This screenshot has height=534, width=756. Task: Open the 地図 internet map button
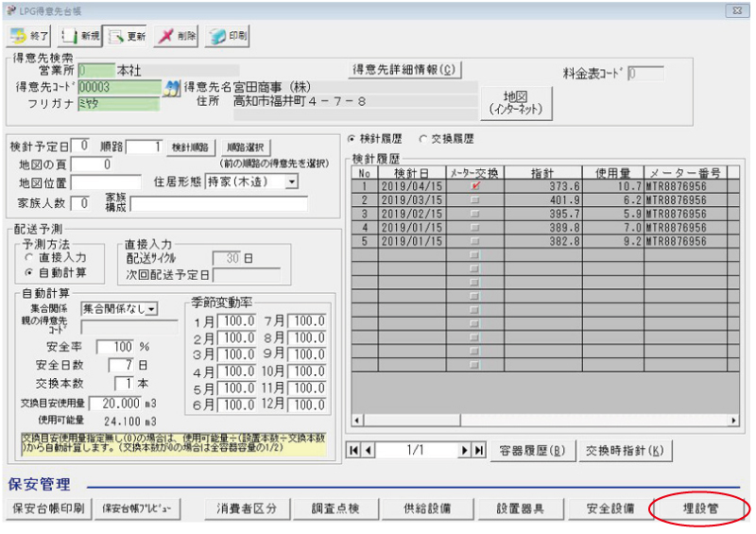515,104
